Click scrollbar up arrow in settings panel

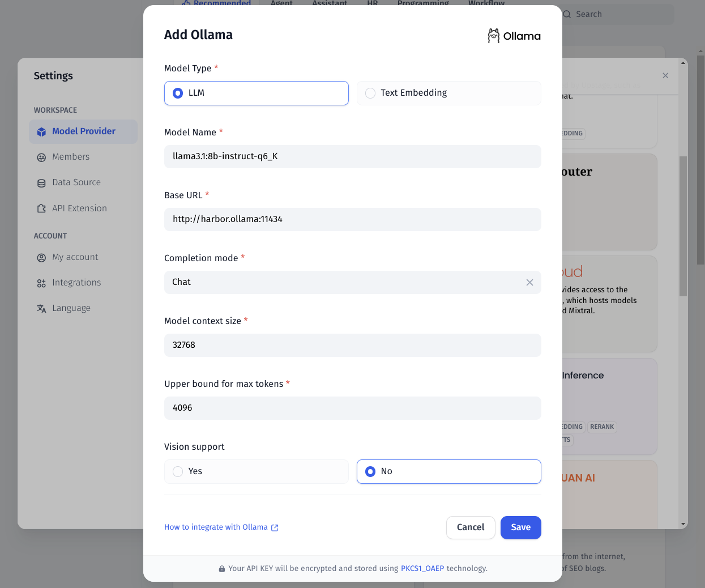click(x=683, y=63)
